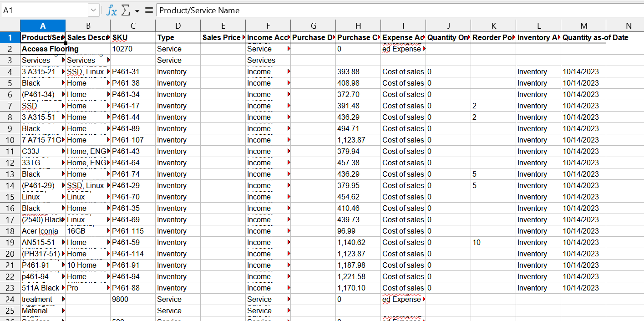Select row 1 header

pyautogui.click(x=10, y=37)
